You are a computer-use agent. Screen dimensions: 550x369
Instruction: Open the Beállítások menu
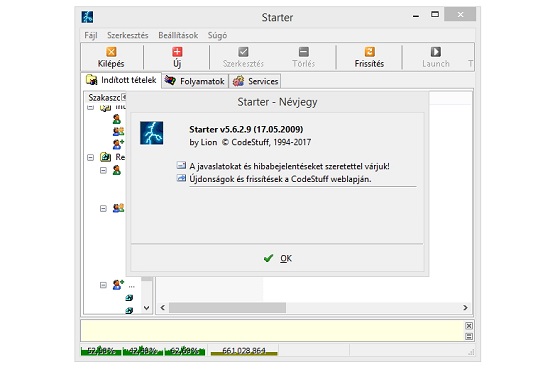(178, 35)
